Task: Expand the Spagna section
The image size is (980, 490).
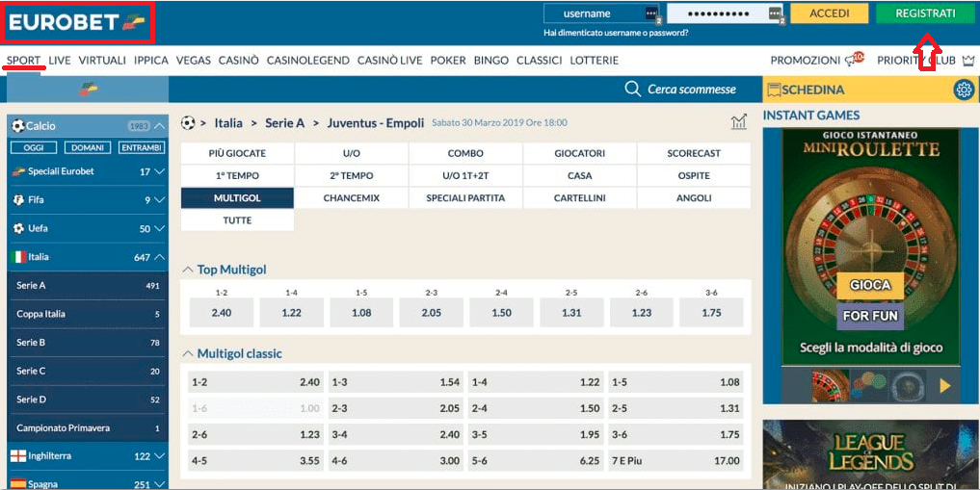Action: point(159,484)
